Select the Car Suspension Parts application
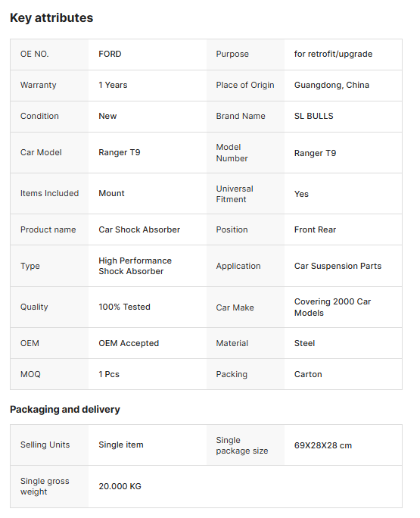 338,266
